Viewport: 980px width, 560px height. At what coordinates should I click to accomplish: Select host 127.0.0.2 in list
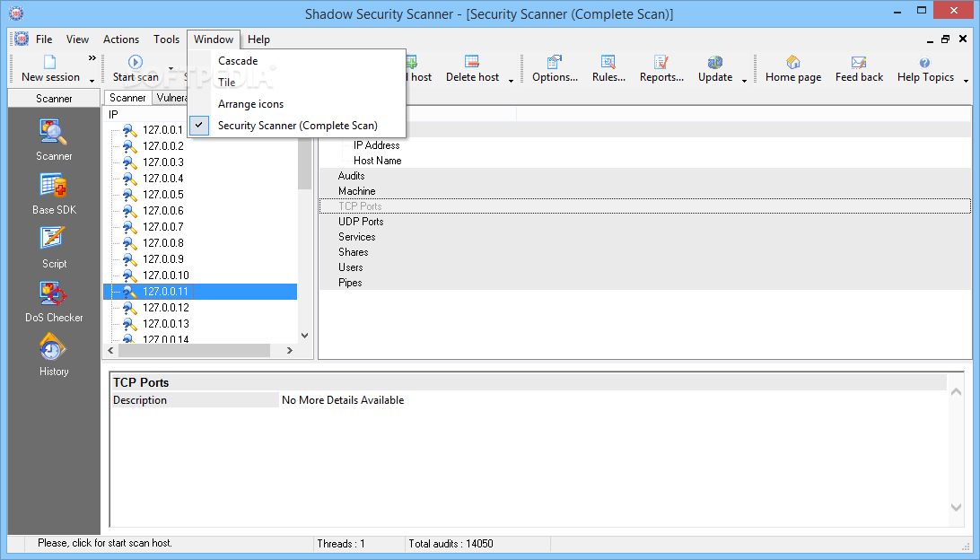point(163,146)
